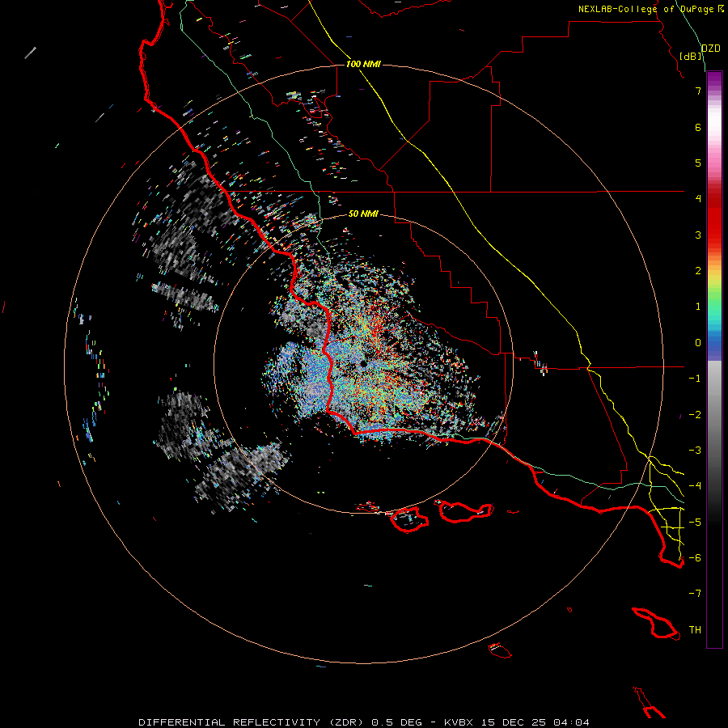Click the [dB] label beside the color scale
728x728 pixels.
pyautogui.click(x=691, y=56)
